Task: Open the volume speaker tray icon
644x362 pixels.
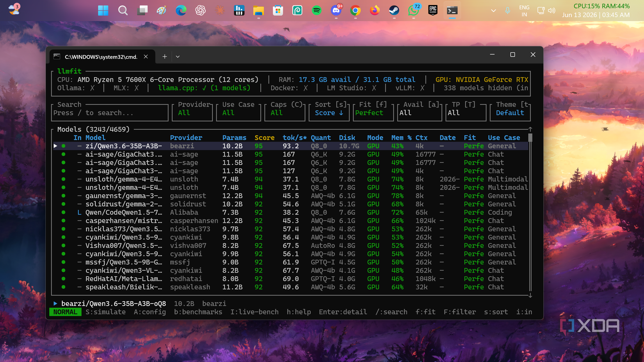Action: [551, 11]
